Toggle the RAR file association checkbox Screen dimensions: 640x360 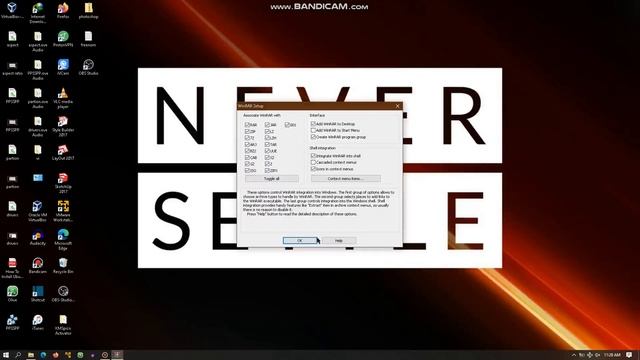coord(247,124)
